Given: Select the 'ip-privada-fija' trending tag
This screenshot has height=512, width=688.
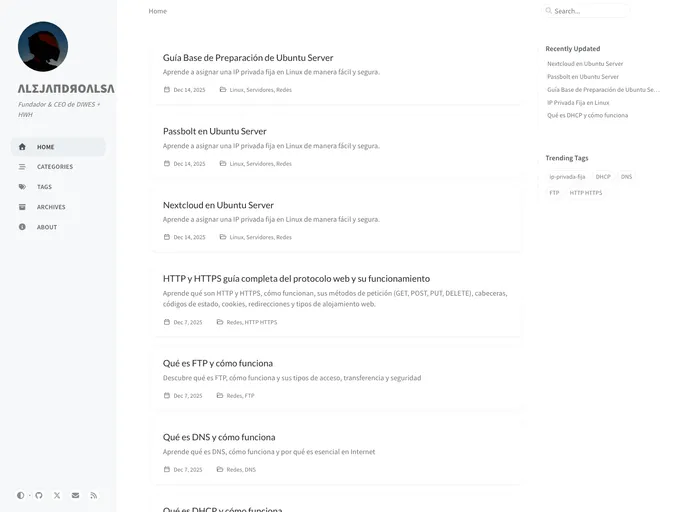Looking at the screenshot, I should pos(567,177).
